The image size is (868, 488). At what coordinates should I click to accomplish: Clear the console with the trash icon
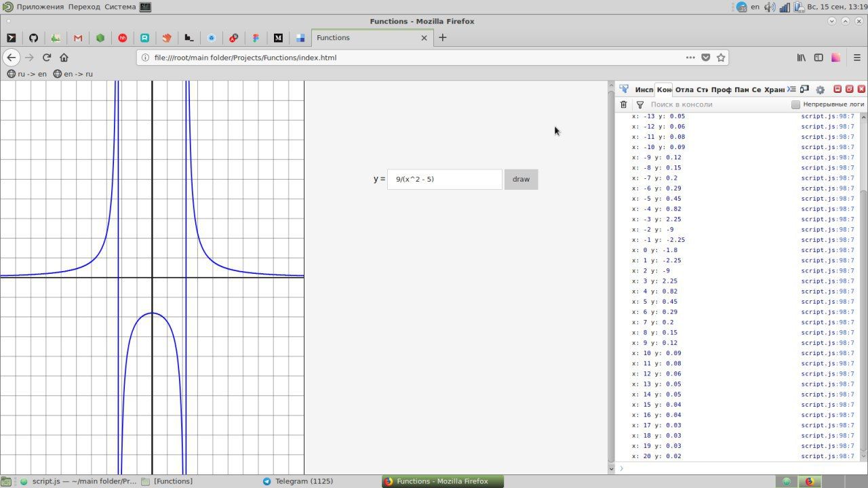(x=624, y=104)
